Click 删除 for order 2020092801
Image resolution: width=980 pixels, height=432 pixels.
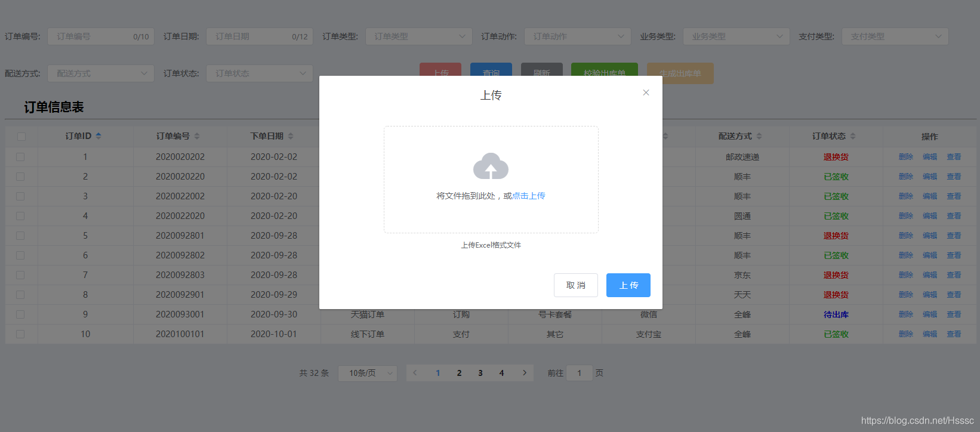point(906,236)
